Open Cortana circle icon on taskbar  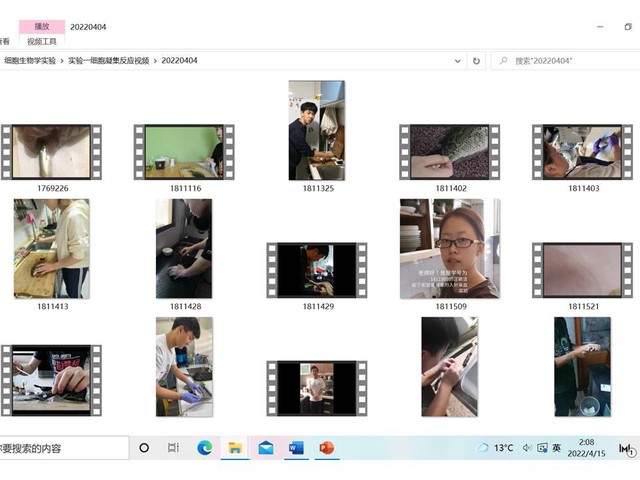click(x=144, y=448)
